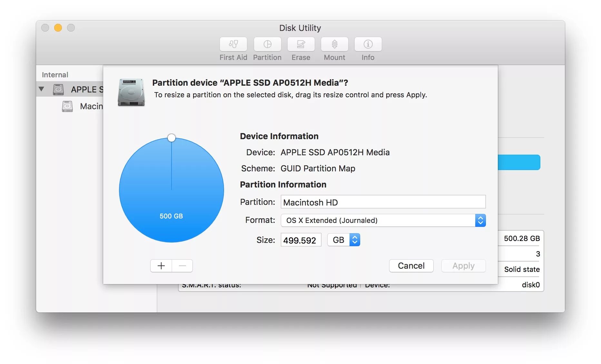601x364 pixels.
Task: Click the Erase toolbar icon
Action: (301, 44)
